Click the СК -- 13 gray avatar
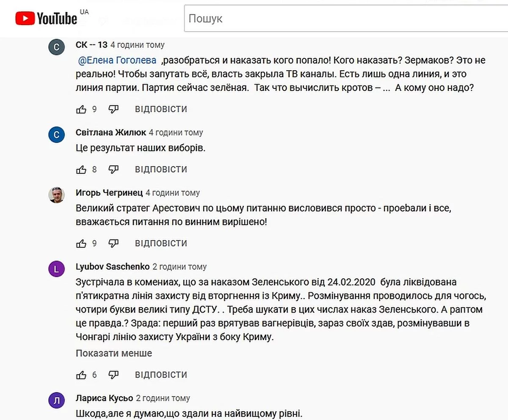 57,47
